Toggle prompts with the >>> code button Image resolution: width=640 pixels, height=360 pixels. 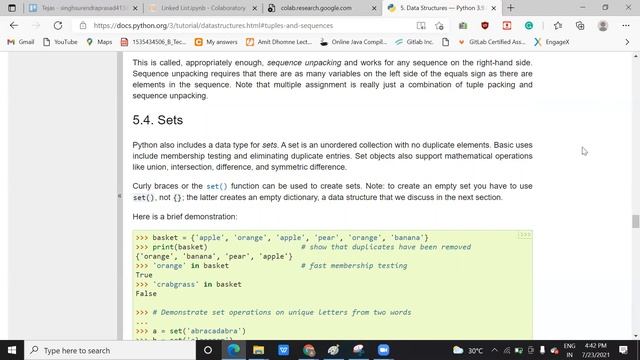tap(524, 235)
